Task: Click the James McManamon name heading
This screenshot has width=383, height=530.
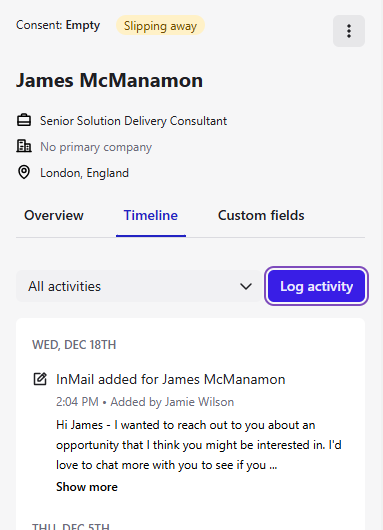Action: (x=110, y=80)
